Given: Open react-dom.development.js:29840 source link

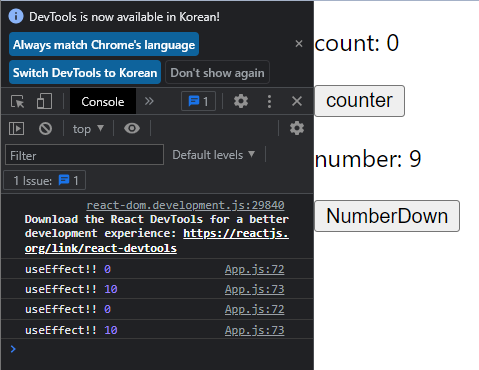Looking at the screenshot, I should (x=185, y=205).
